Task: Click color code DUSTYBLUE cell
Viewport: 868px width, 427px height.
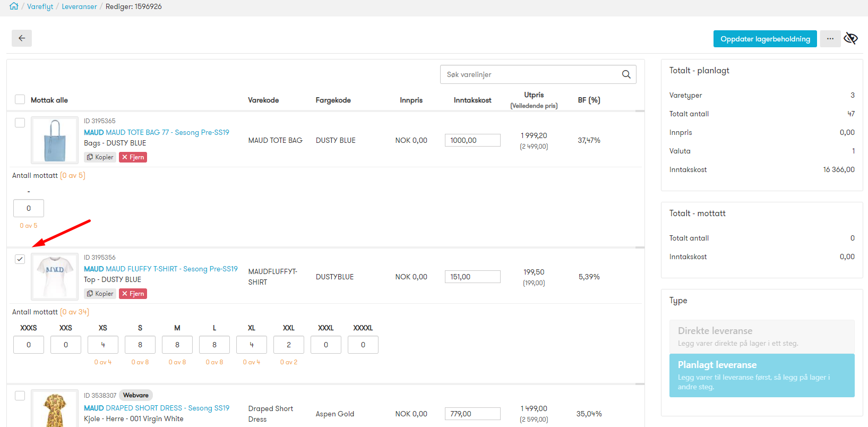Action: click(x=334, y=277)
